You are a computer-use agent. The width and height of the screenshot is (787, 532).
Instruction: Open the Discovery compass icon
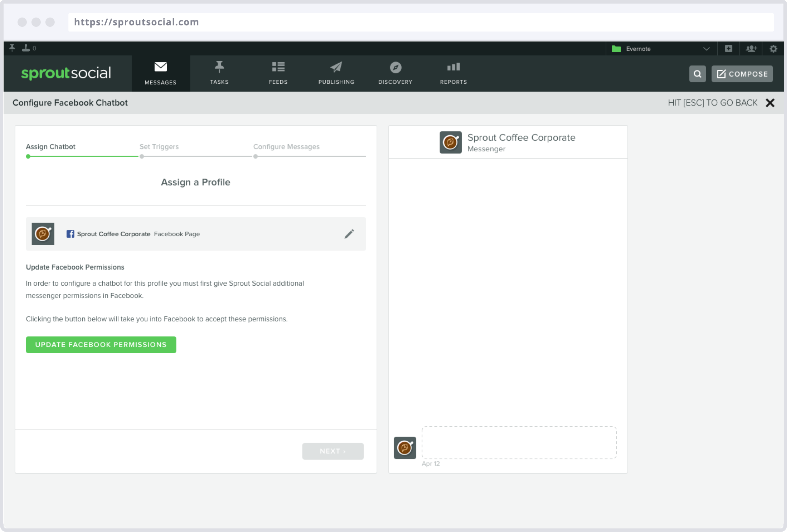(x=395, y=67)
